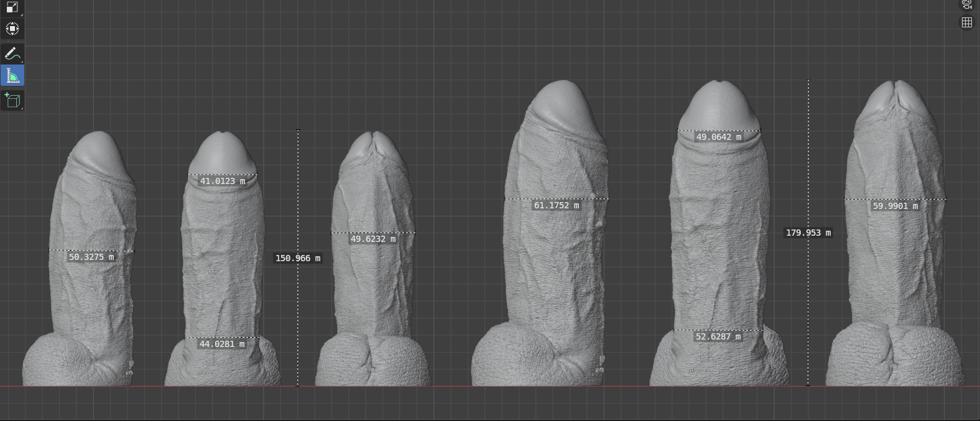
Task: Switch perspective/orthographic with the grid icon
Action: click(966, 22)
